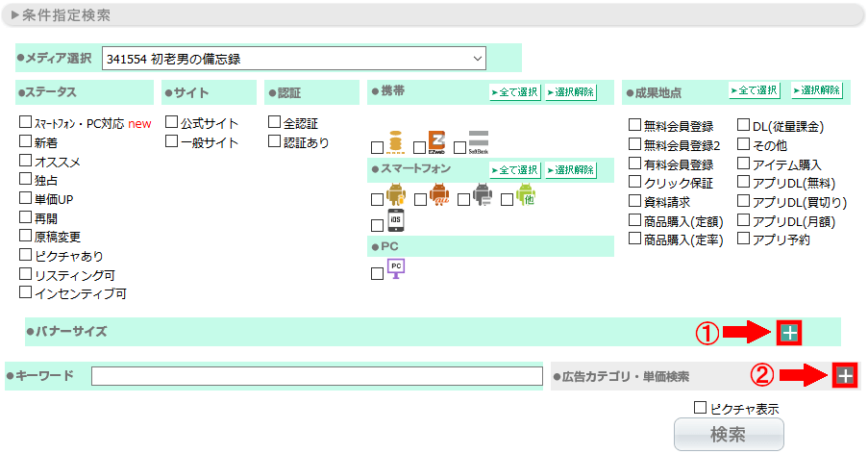Check the クリック保証 option
This screenshot has width=868, height=454.
point(635,182)
